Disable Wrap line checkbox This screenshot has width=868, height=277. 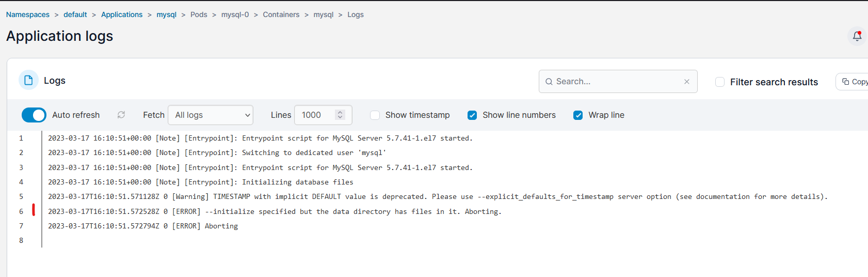coord(578,115)
